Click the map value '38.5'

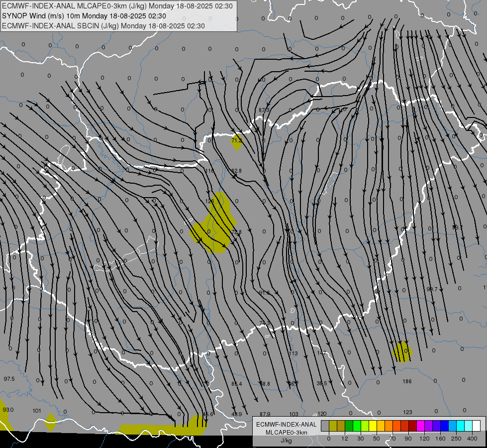(322, 383)
